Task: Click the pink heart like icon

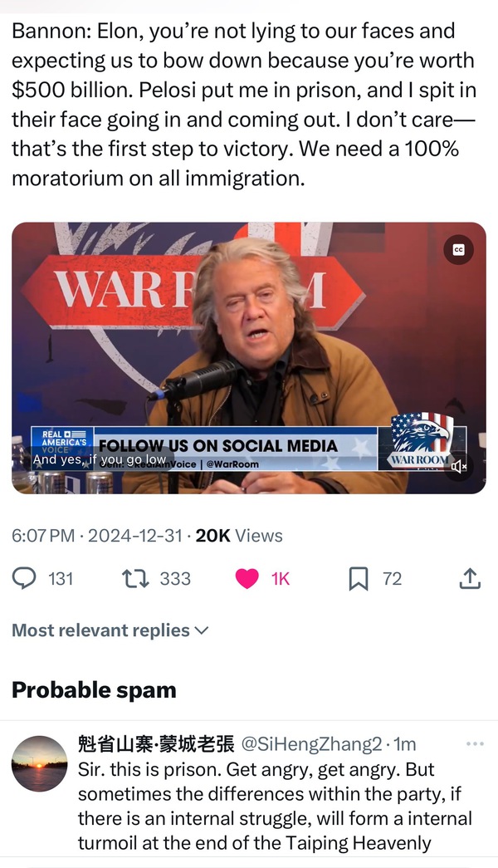Action: [x=247, y=578]
